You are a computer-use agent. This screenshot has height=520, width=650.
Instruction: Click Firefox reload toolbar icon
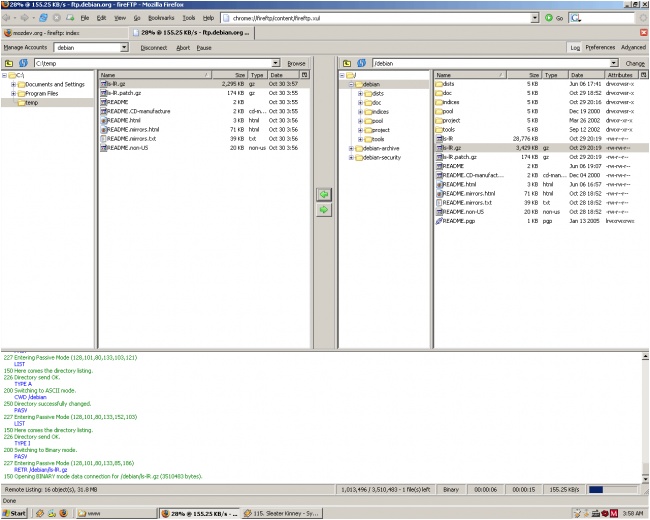[x=43, y=18]
